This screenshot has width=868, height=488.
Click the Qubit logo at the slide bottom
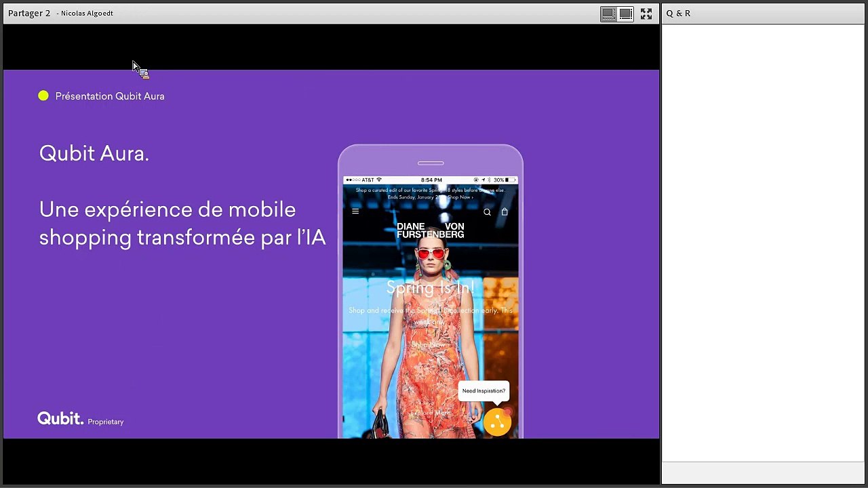[x=60, y=419]
